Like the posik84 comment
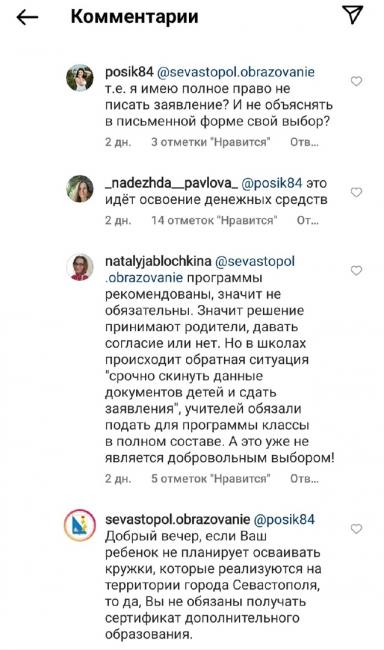 (356, 81)
